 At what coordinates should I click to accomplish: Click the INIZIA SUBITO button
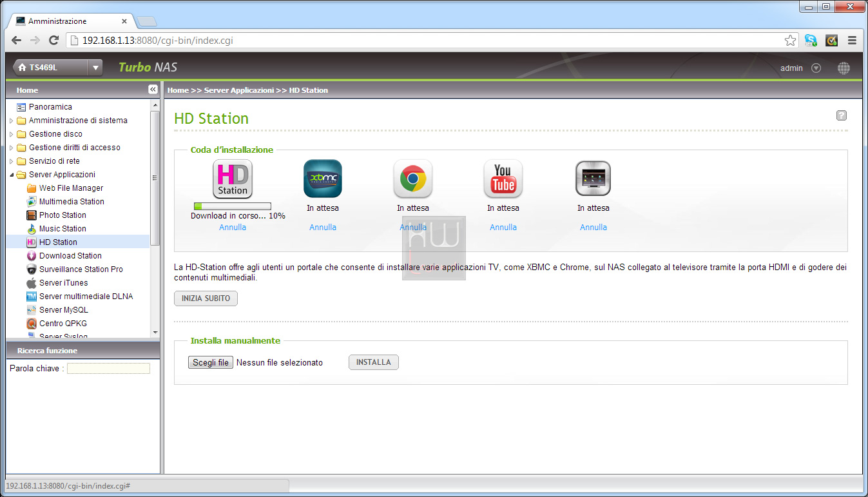point(206,298)
